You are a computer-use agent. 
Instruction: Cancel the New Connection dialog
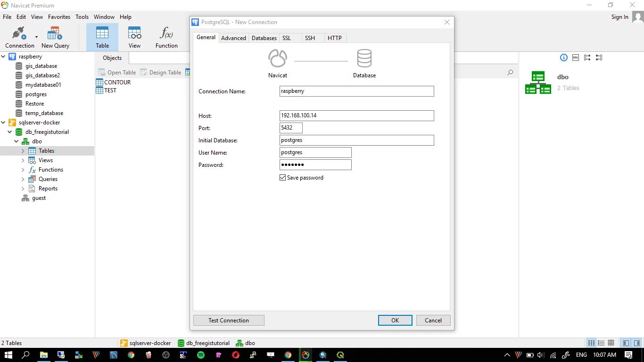click(433, 320)
